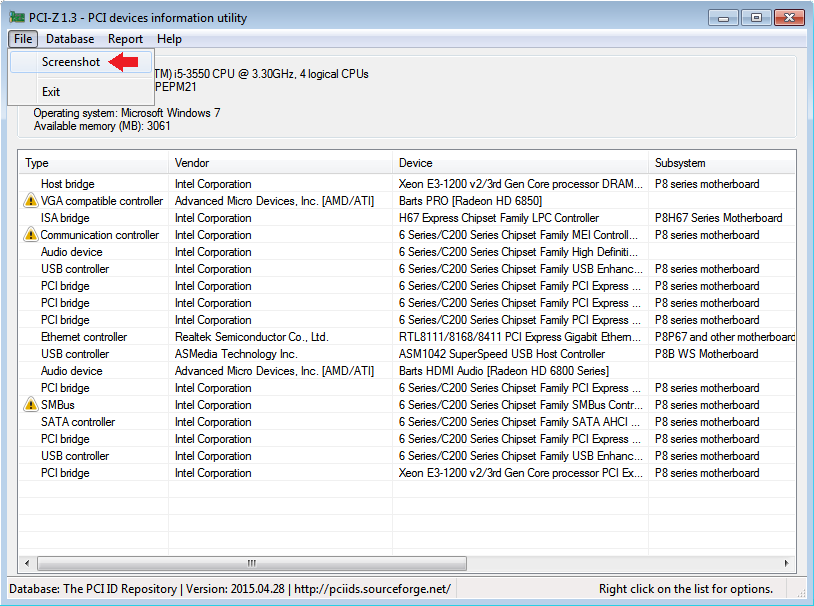Click the Database PCI ID Repository status text

[230, 589]
